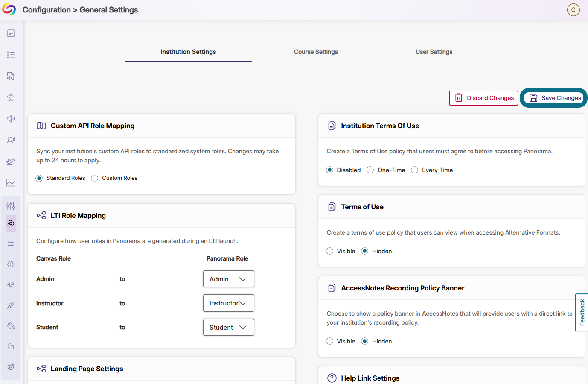Open the plug integrations icon in sidebar
The width and height of the screenshot is (588, 384).
tap(11, 305)
